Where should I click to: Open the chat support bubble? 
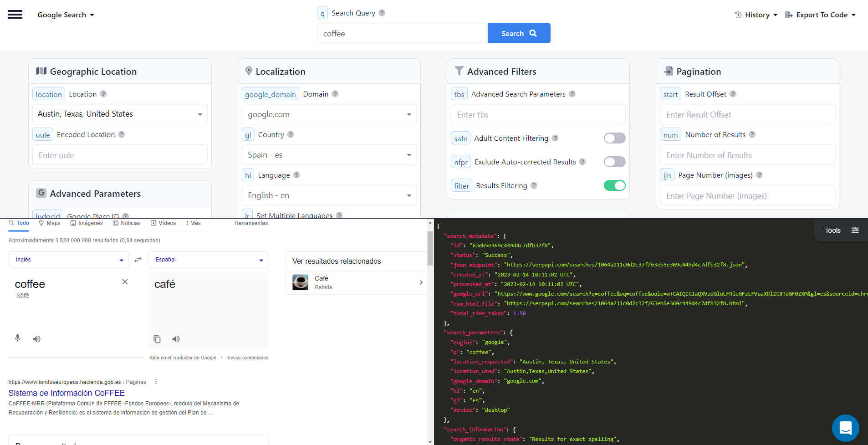[x=845, y=428]
